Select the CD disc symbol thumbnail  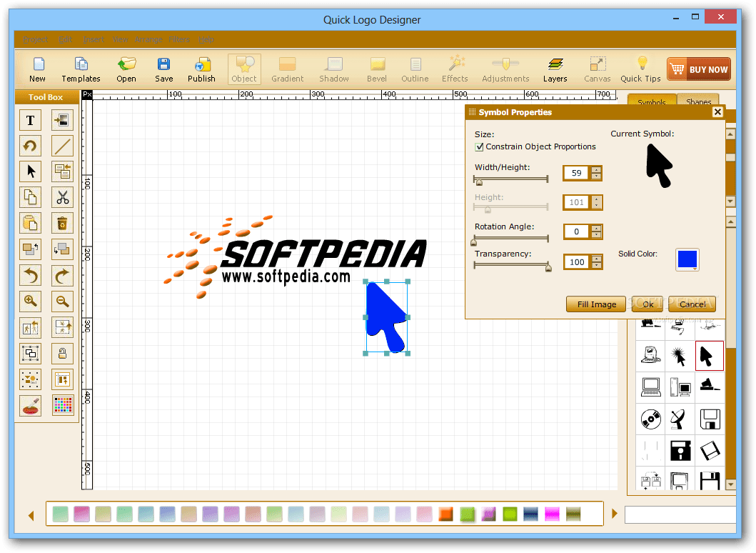point(651,419)
